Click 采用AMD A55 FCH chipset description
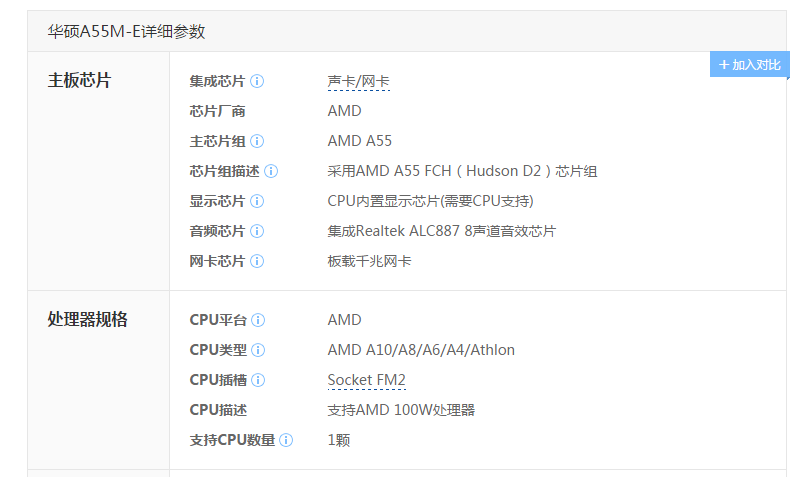Image resolution: width=806 pixels, height=477 pixels. (462, 171)
